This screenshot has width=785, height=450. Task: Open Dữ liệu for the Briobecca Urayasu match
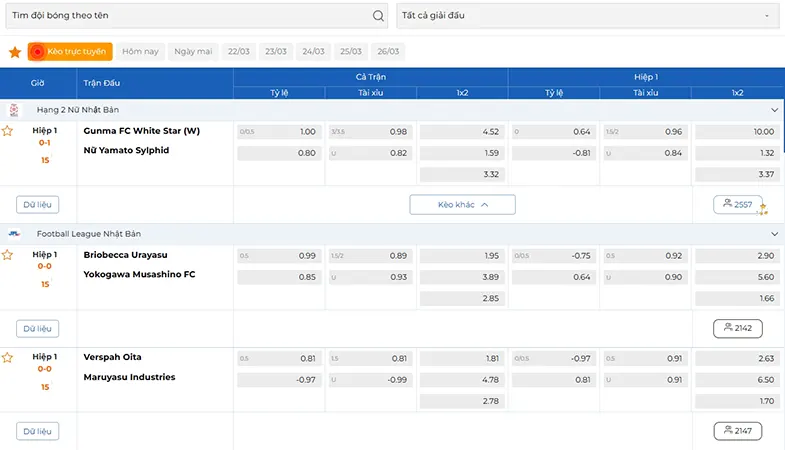pos(38,329)
